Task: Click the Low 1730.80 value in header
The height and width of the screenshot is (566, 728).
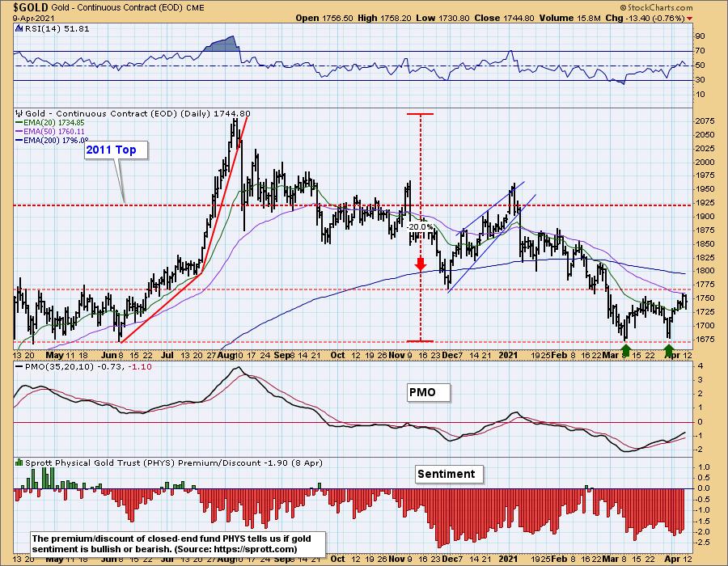Action: point(443,18)
